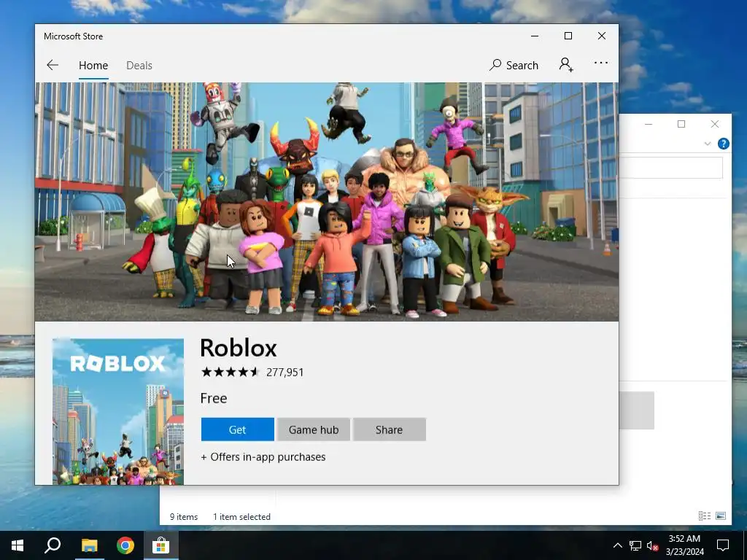The width and height of the screenshot is (747, 560).
Task: Open the sign-in account icon
Action: (x=566, y=65)
